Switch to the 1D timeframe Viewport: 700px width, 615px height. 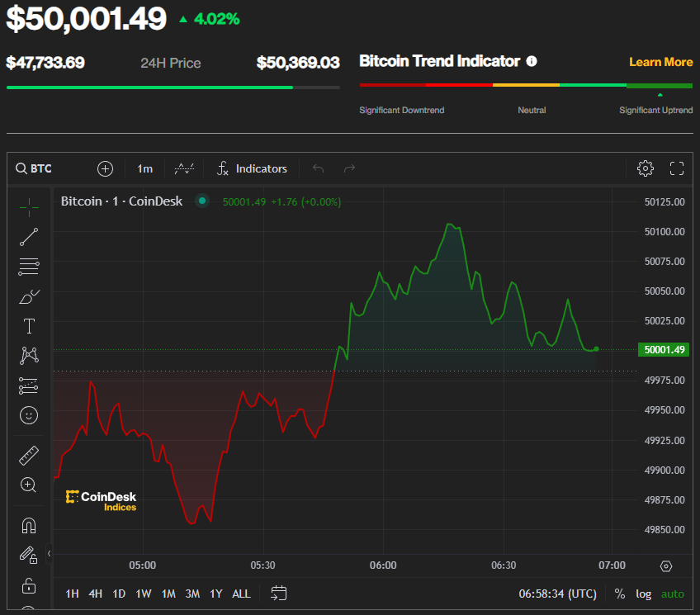pos(118,594)
